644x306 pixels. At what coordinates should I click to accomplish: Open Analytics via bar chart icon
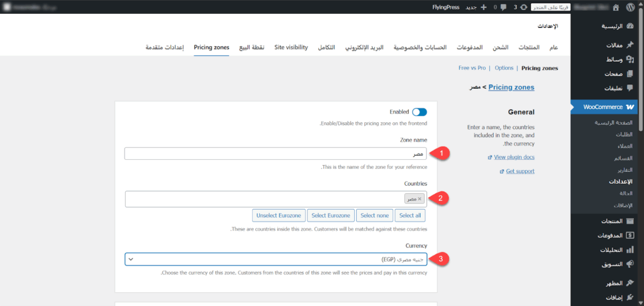click(631, 250)
